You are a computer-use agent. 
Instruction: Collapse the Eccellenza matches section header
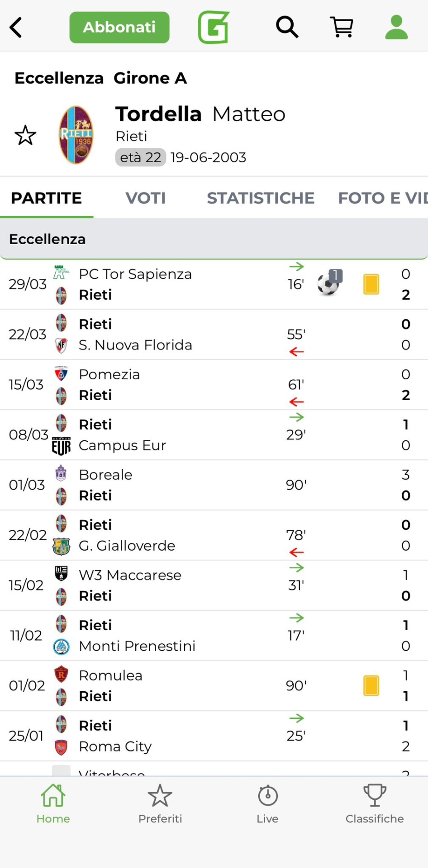pyautogui.click(x=214, y=239)
